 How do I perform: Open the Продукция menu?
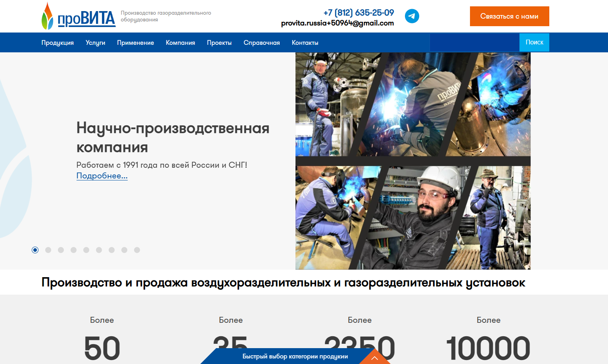coord(58,43)
